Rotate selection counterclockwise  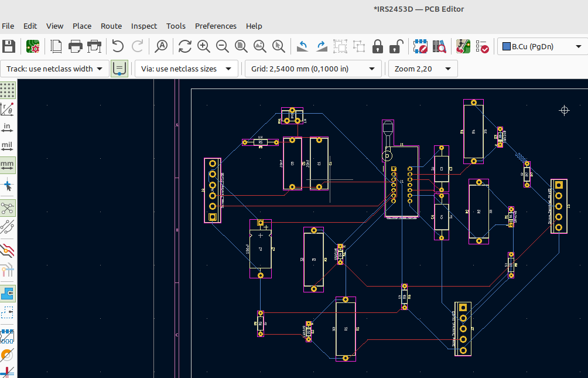(x=302, y=46)
